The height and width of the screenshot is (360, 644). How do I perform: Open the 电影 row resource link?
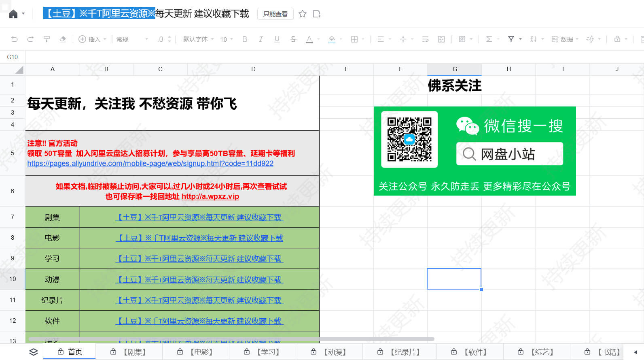click(199, 238)
